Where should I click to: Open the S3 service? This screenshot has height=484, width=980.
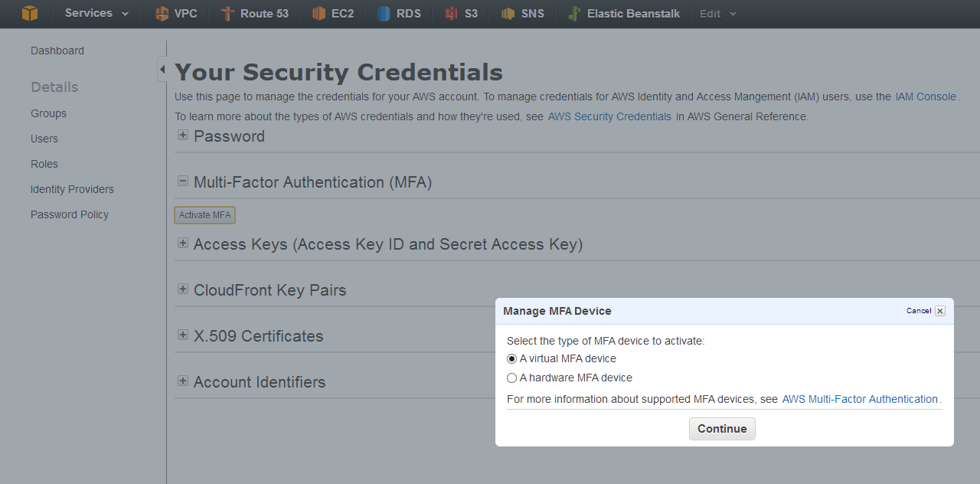tap(461, 13)
